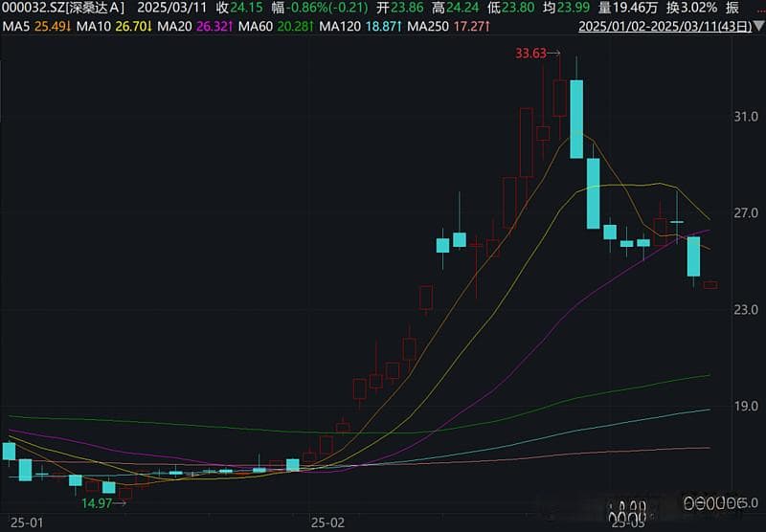Image resolution: width=766 pixels, height=532 pixels.
Task: Click the closing price 收24.15
Action: click(238, 8)
